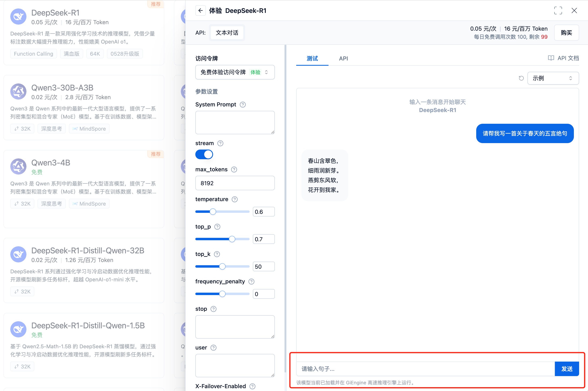Viewport: 588px width, 391px height.
Task: Click the DeepSeek-R1 model card logo
Action: (18, 17)
